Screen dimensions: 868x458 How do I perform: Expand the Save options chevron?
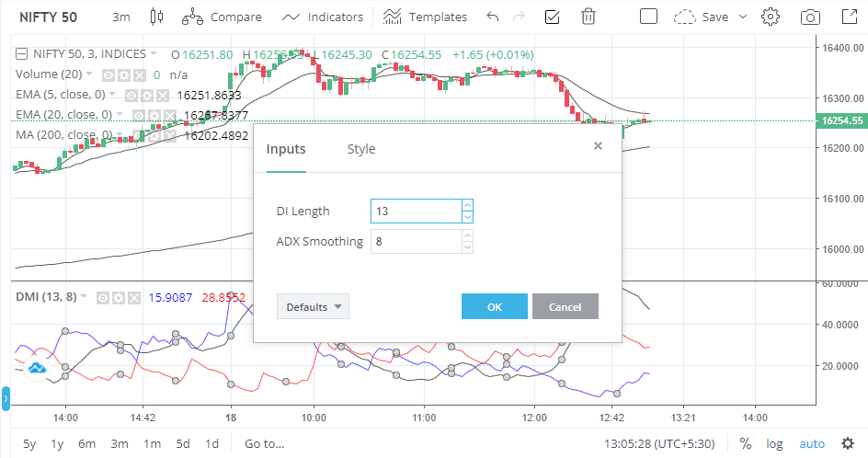pyautogui.click(x=743, y=17)
